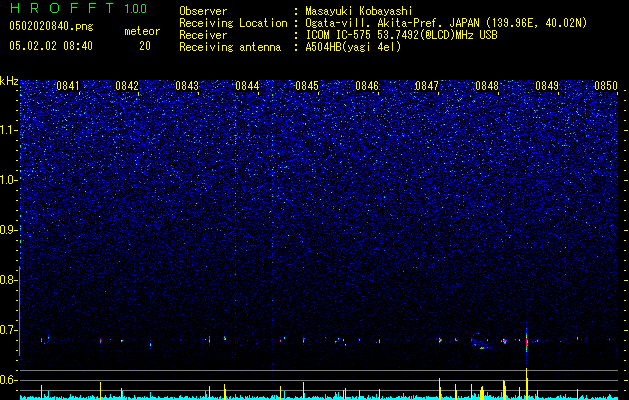
Task: Click the Receiving antenna label
Action: [x=230, y=47]
